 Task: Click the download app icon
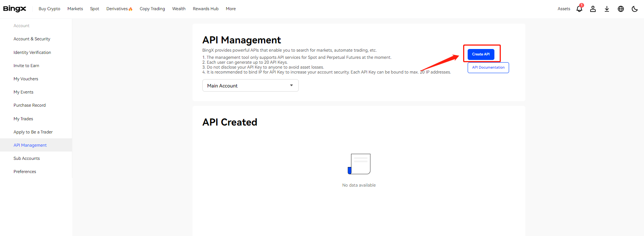click(x=607, y=9)
